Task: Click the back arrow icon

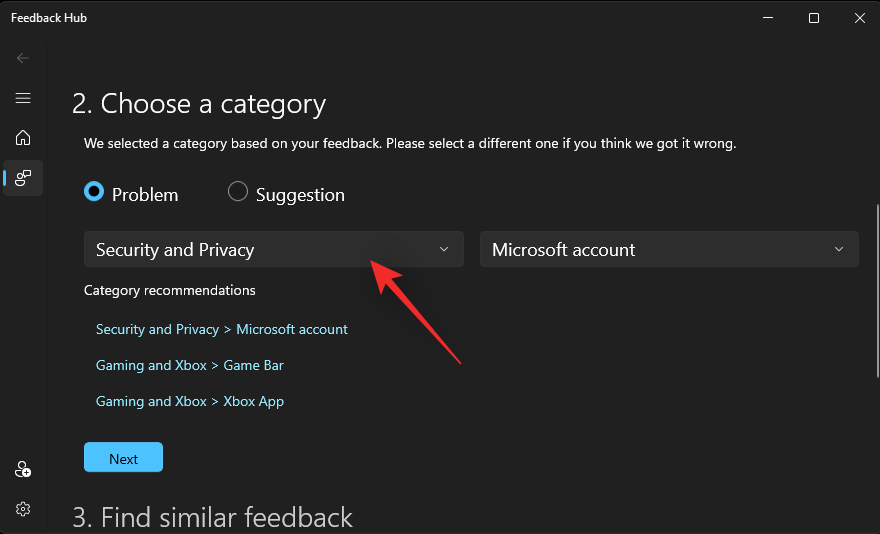Action: click(x=23, y=58)
